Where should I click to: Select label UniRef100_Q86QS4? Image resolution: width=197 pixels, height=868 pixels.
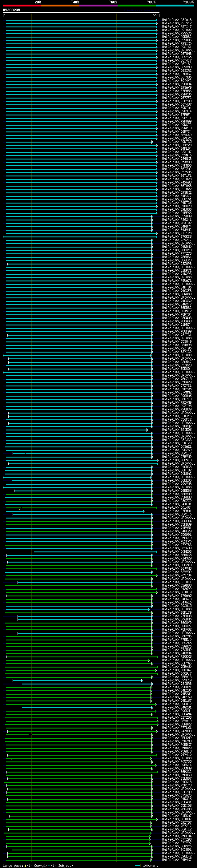coord(177,257)
